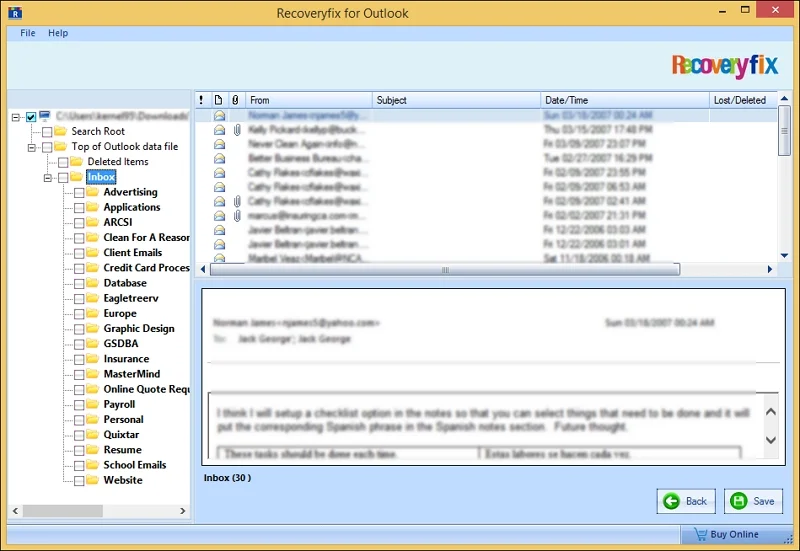Check the Applications folder checkbox
This screenshot has width=800, height=551.
pyautogui.click(x=79, y=208)
